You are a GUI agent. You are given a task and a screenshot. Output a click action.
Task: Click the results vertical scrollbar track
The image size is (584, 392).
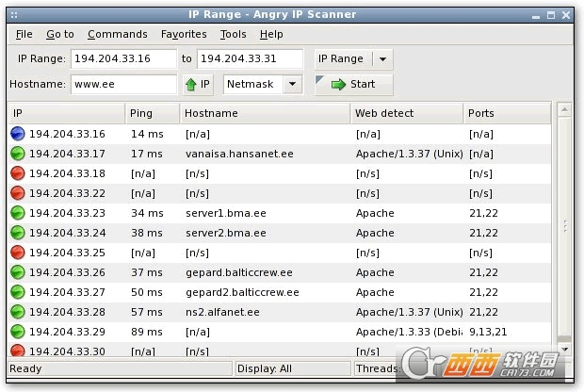564,226
